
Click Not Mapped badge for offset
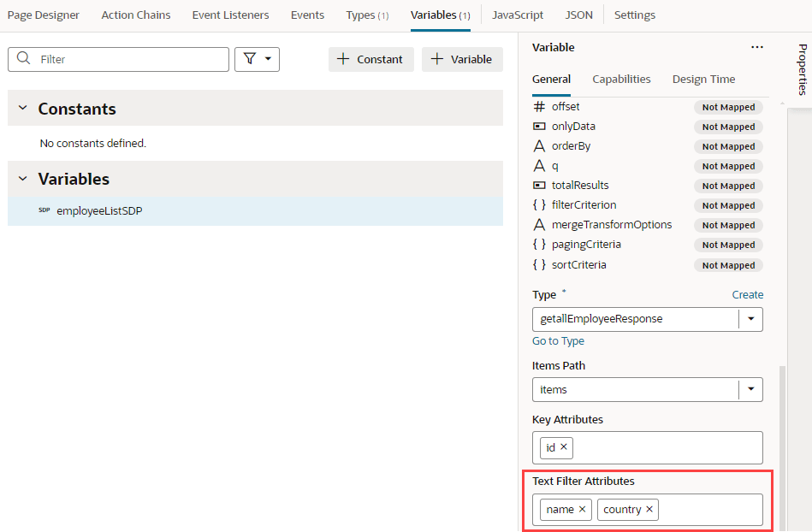[728, 107]
